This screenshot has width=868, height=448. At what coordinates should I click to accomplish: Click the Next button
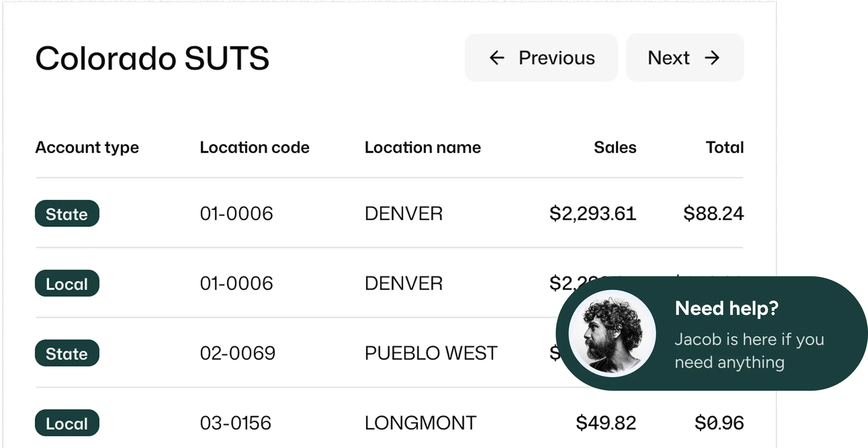[x=685, y=58]
